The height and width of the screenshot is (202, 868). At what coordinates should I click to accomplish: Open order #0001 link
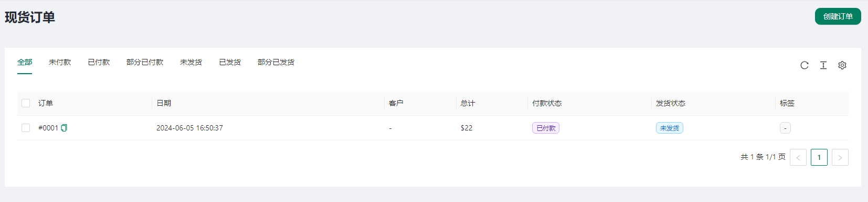48,128
